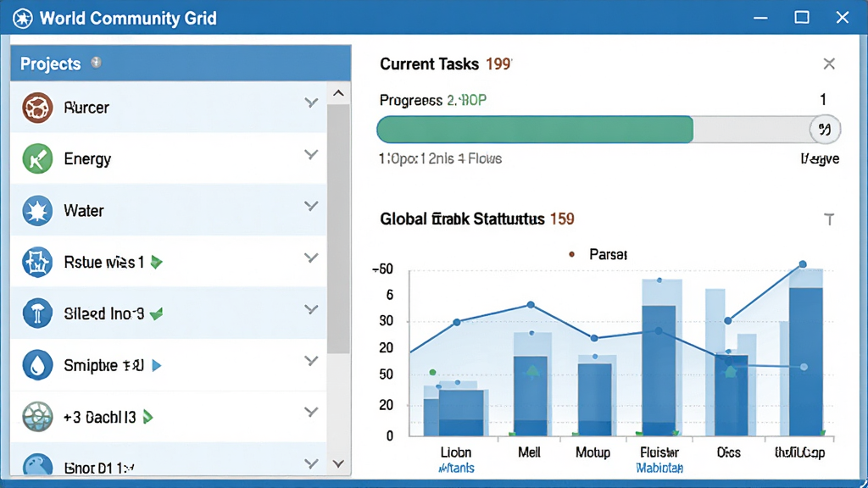Viewport: 868px width, 488px height.
Task: Minimize the World Community Grid window
Action: coord(760,19)
